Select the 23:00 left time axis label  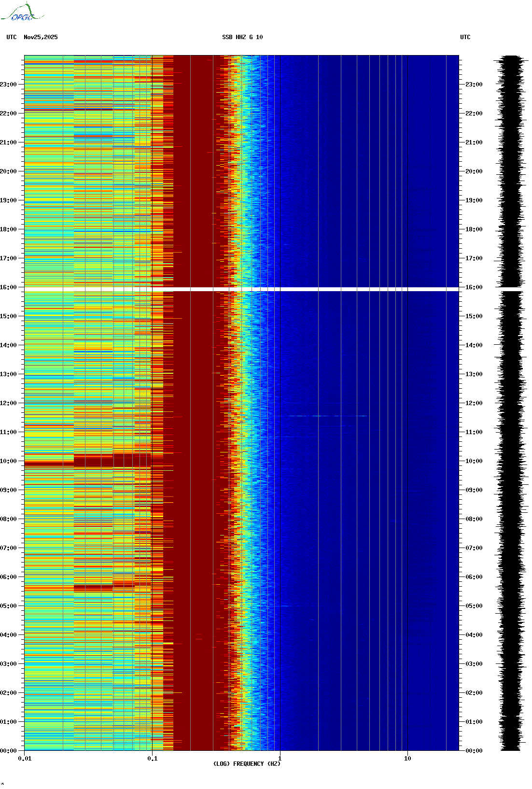8,85
